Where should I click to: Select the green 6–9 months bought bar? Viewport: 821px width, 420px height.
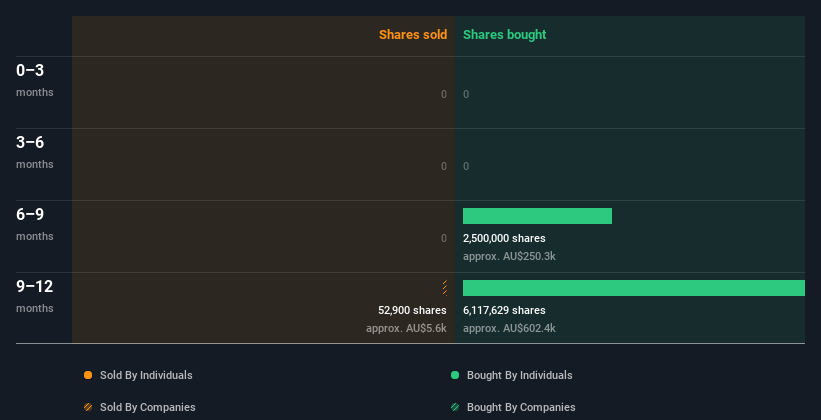coord(537,216)
